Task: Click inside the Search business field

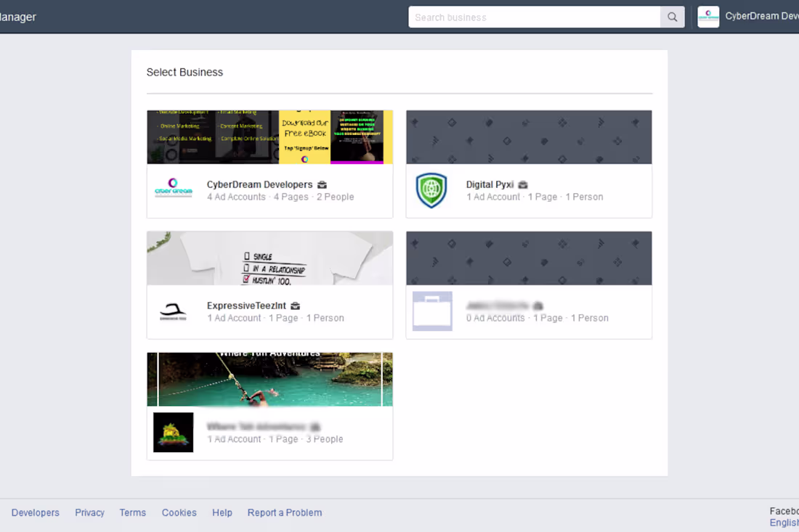Action: [x=534, y=17]
